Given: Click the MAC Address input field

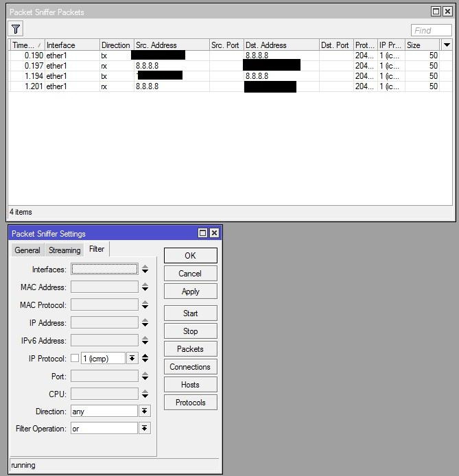Looking at the screenshot, I should (x=104, y=287).
